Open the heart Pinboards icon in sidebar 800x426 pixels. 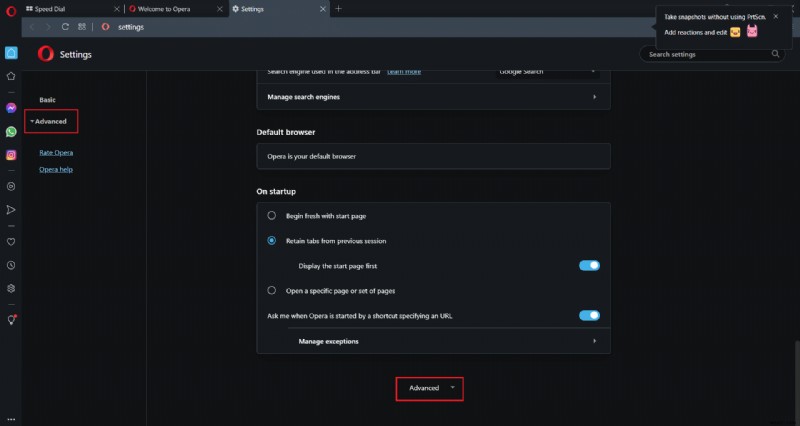click(11, 242)
